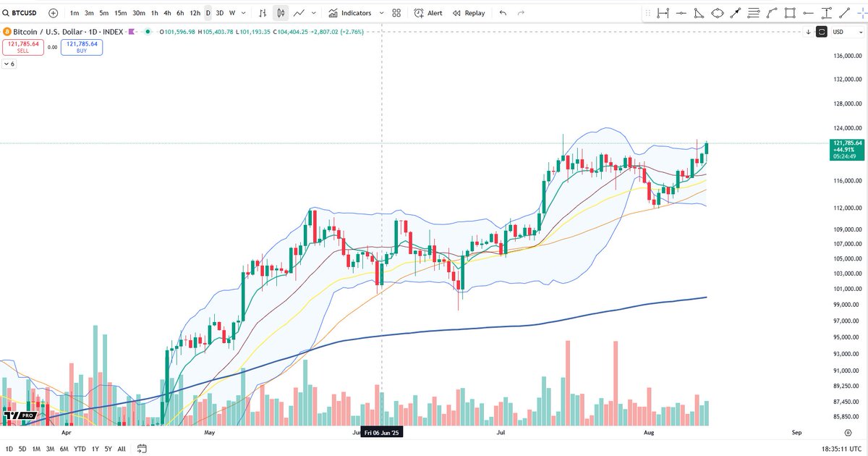The image size is (868, 456).
Task: Click the 0.00 quantity field between SELL and BUY
Action: [52, 48]
